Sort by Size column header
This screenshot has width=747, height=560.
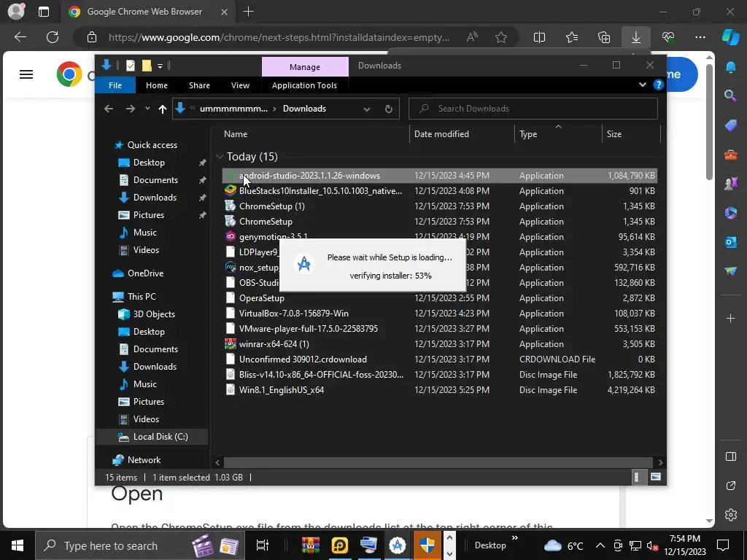point(631,134)
